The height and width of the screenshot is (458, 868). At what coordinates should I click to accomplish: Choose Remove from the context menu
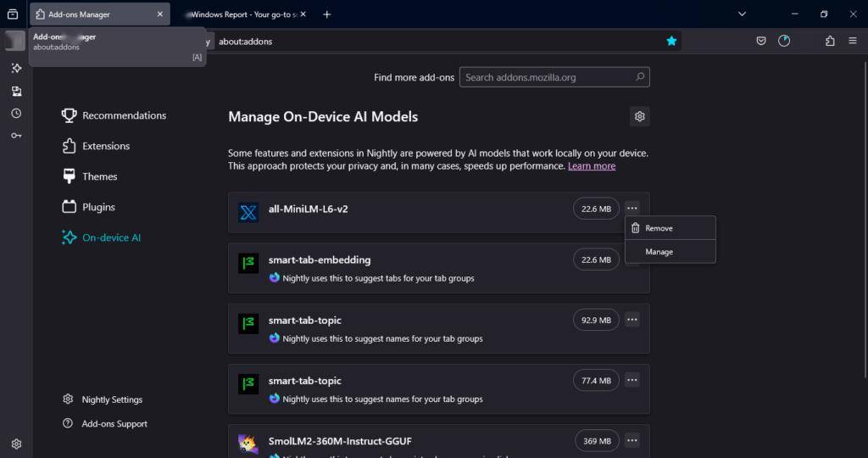(x=670, y=228)
